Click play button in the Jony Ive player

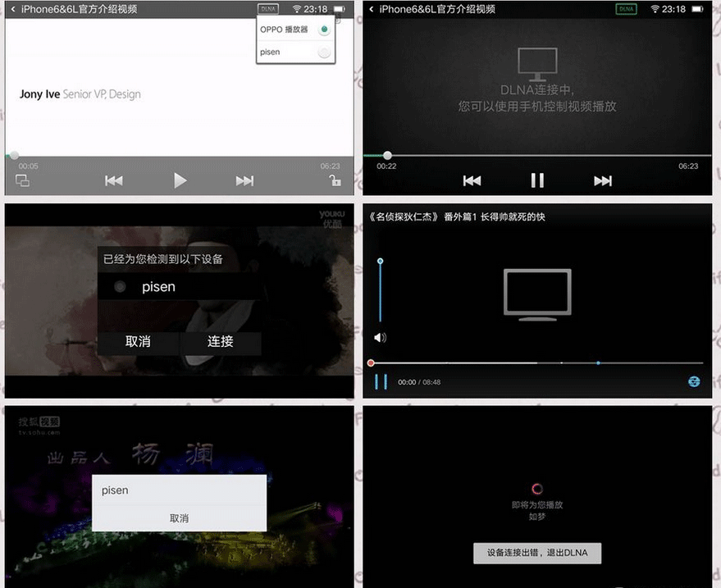point(180,180)
